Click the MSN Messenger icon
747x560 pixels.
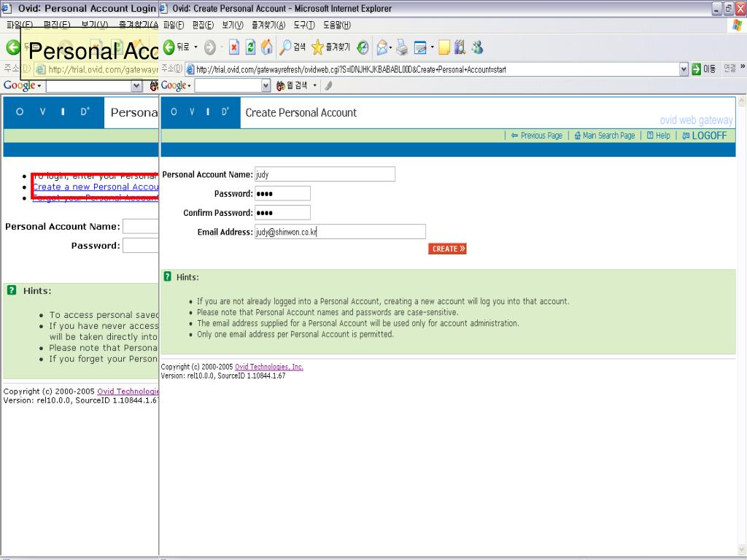coord(477,47)
